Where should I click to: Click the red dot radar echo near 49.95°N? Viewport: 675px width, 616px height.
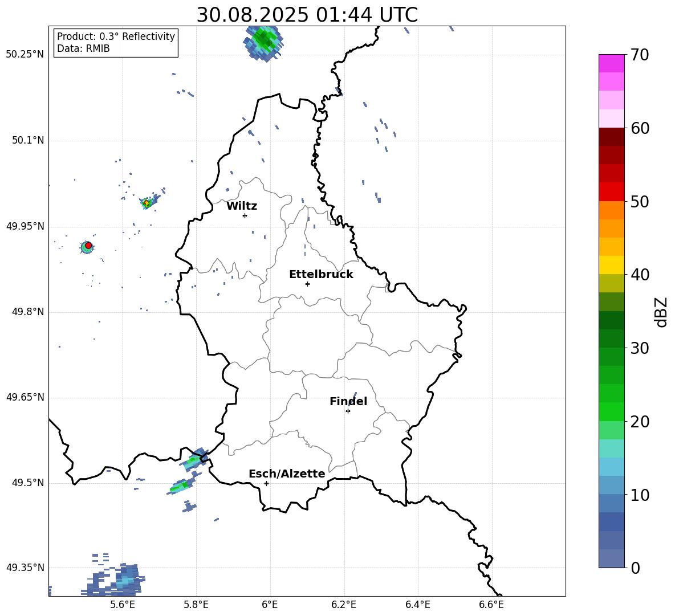88,246
